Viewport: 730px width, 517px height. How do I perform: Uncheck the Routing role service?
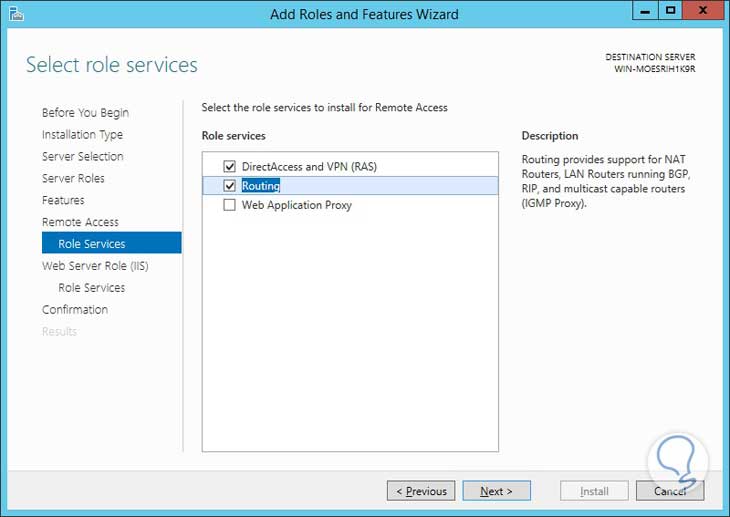pos(230,185)
